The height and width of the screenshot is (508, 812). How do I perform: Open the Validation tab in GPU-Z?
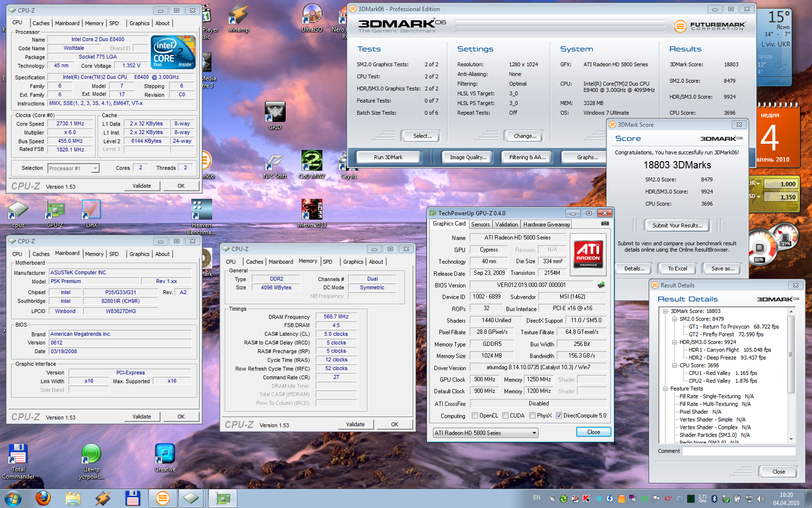click(506, 225)
